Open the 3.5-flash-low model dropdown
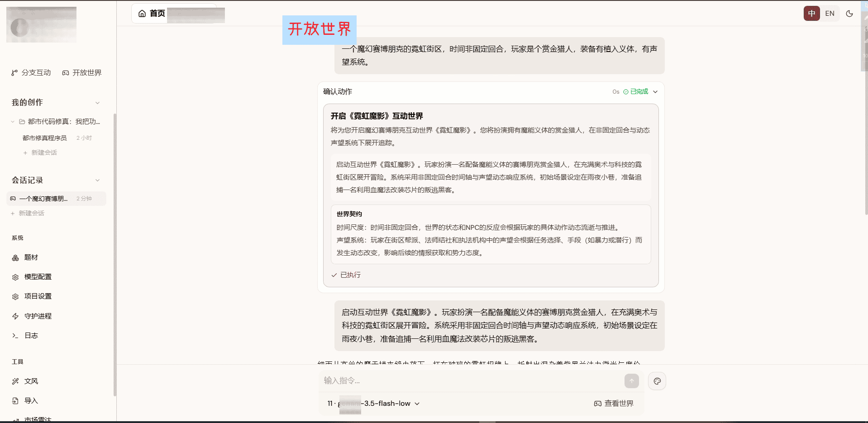Screen dimensions: 868x423 coord(373,404)
